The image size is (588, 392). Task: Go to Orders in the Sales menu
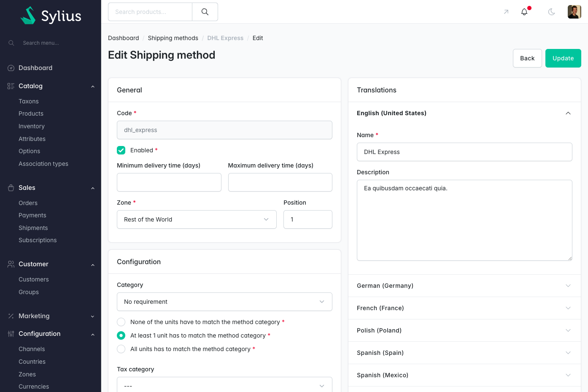click(x=28, y=203)
